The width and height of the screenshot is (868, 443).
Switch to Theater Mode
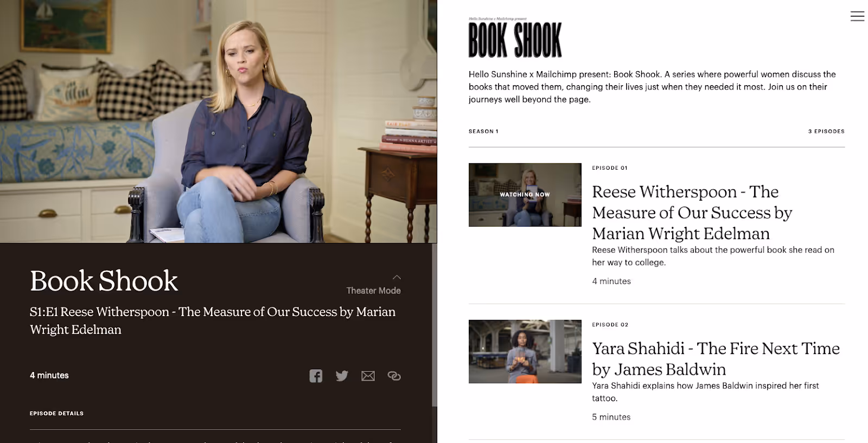[x=374, y=285]
